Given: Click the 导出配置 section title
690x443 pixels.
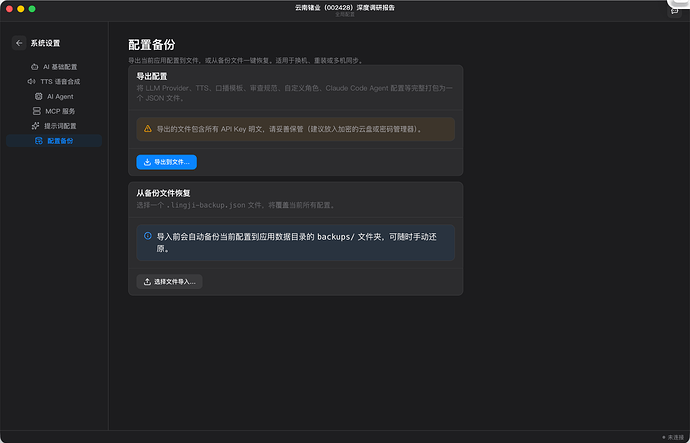Looking at the screenshot, I should [152, 77].
